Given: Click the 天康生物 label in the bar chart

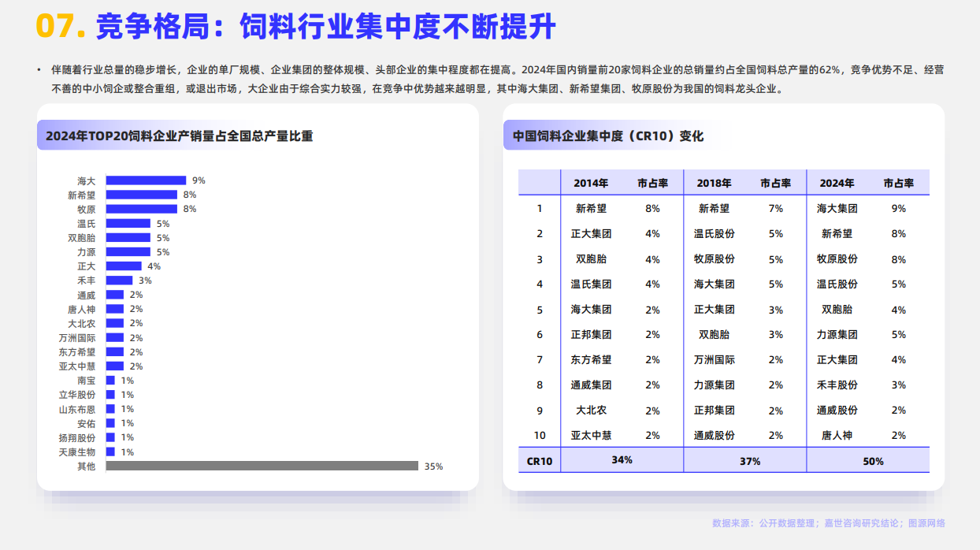Looking at the screenshot, I should click(77, 452).
